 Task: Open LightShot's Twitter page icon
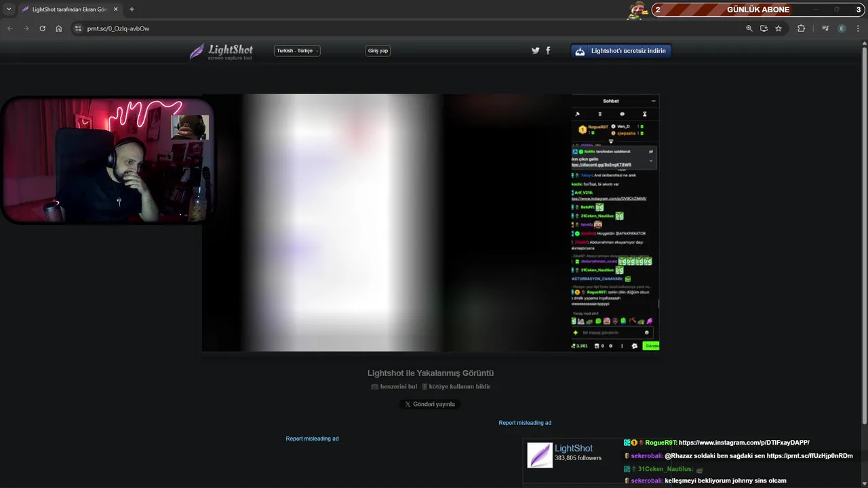tap(536, 51)
